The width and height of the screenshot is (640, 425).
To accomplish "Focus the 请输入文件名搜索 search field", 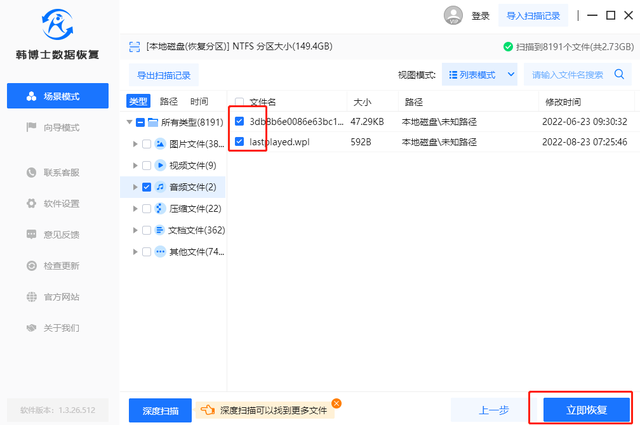I will click(568, 75).
